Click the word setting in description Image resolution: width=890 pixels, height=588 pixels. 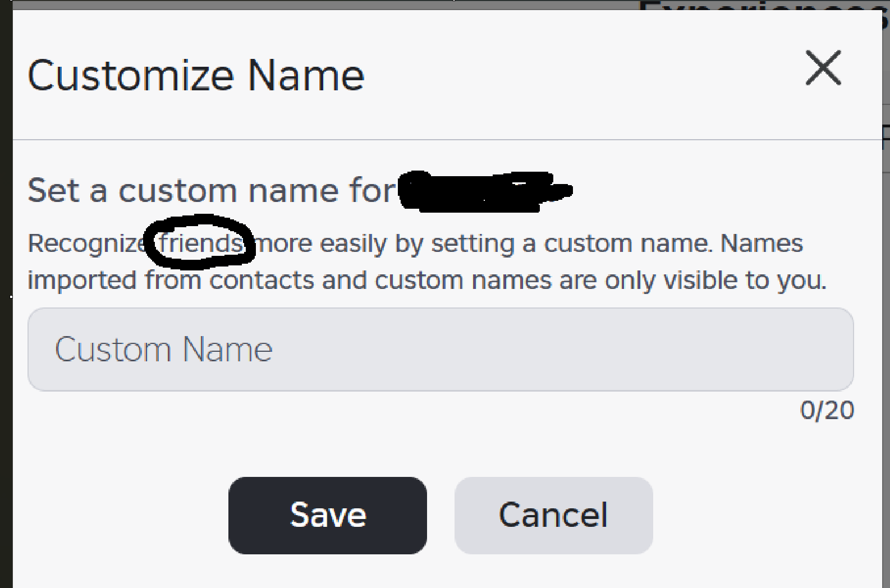coord(472,244)
